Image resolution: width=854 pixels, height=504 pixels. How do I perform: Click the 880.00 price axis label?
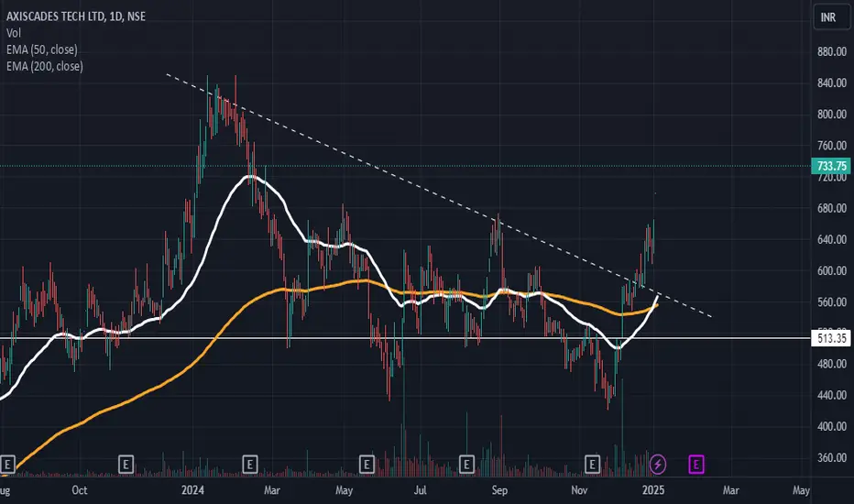coord(832,51)
